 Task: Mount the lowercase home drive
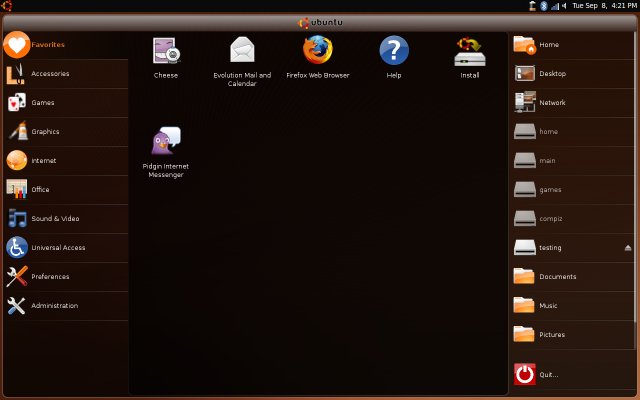(572, 132)
